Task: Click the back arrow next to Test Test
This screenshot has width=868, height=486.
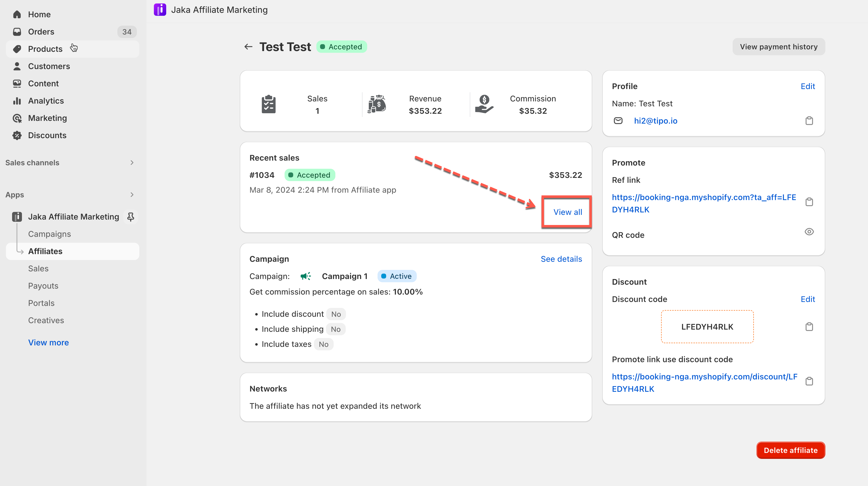Action: tap(248, 47)
